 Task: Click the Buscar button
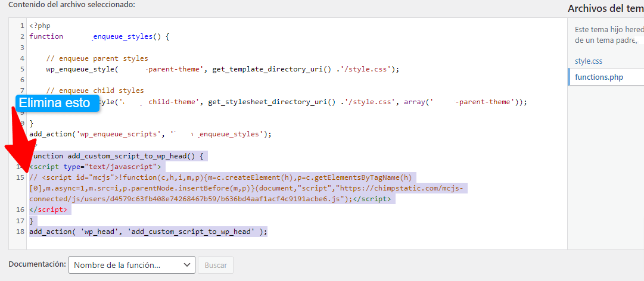click(x=216, y=265)
